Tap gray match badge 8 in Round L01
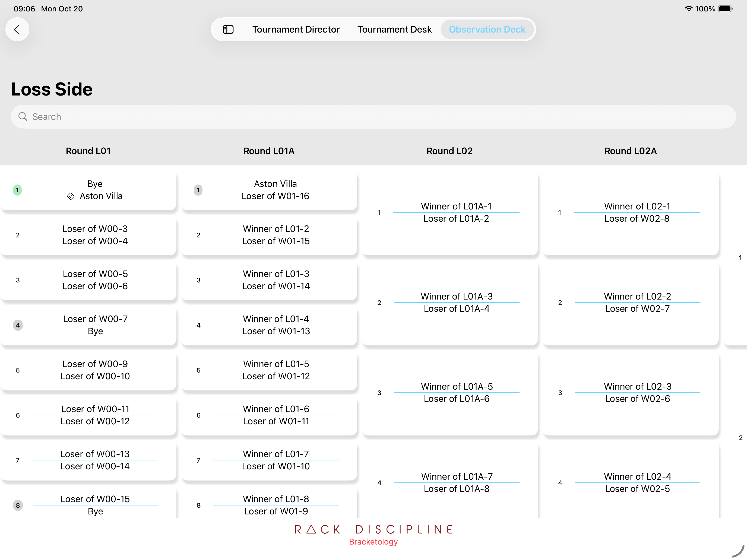The height and width of the screenshot is (560, 747). pos(18,505)
